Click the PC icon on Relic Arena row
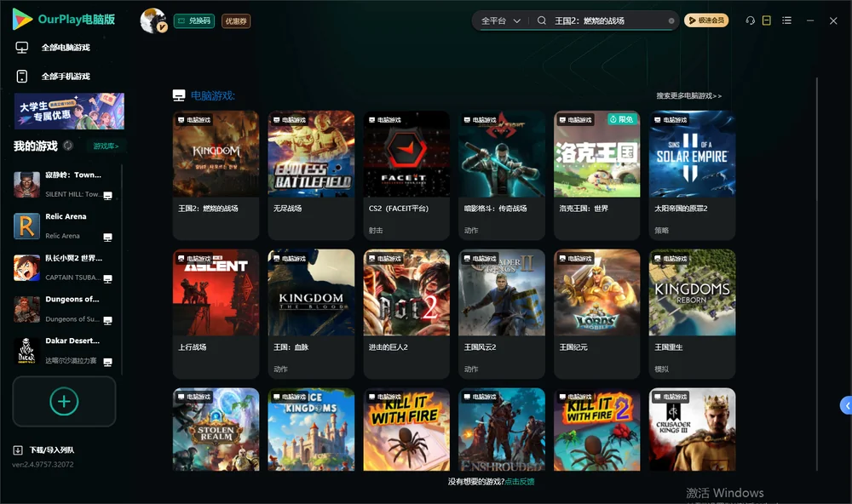The height and width of the screenshot is (504, 852). tap(107, 237)
